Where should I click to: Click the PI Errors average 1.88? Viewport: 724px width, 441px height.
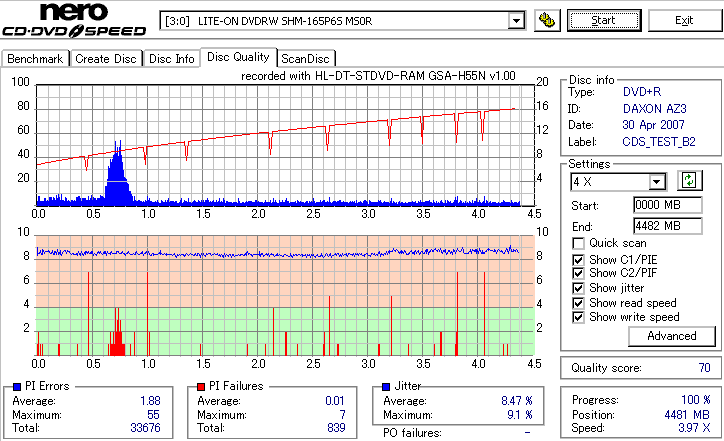151,401
